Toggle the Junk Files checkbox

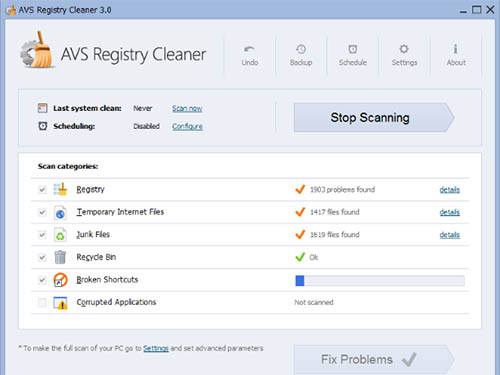[x=42, y=235]
